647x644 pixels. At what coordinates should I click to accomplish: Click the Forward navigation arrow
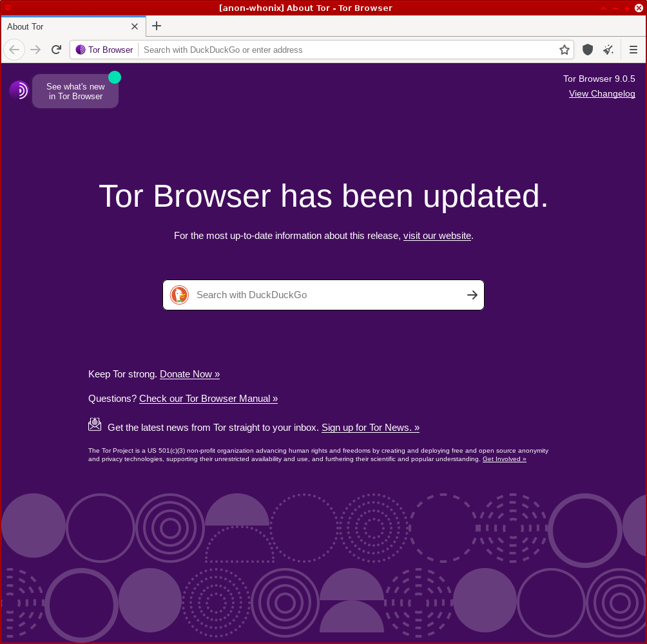click(36, 50)
